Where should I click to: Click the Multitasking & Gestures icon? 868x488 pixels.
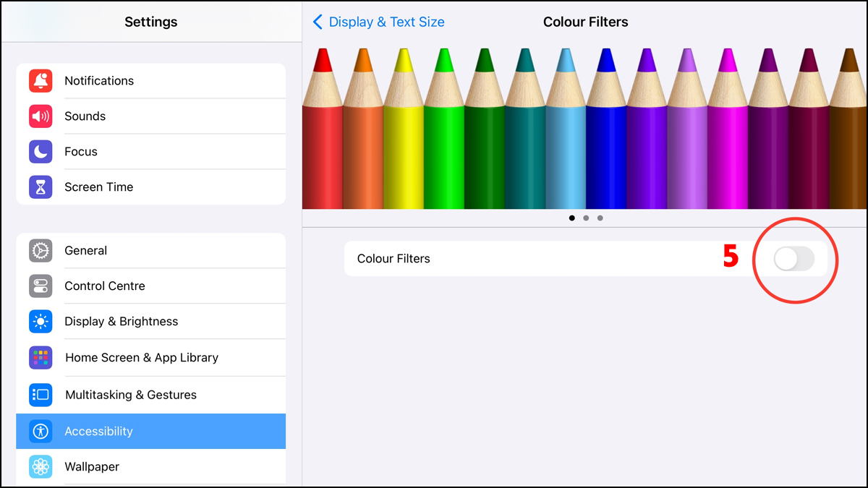41,395
